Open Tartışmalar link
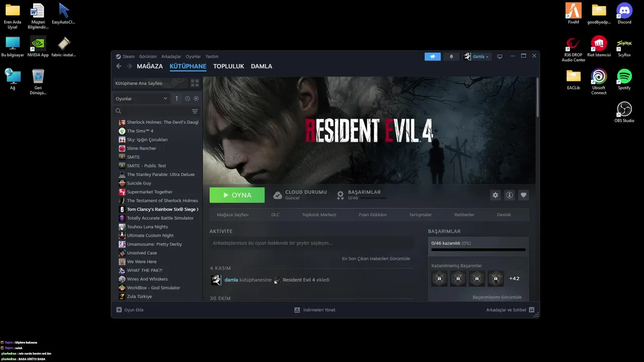 point(421,215)
